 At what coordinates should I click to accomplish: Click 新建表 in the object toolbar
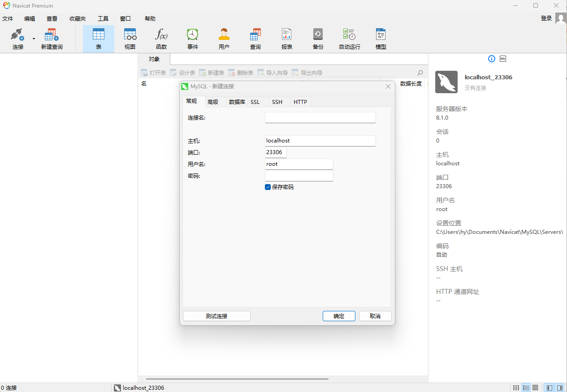[x=212, y=73]
